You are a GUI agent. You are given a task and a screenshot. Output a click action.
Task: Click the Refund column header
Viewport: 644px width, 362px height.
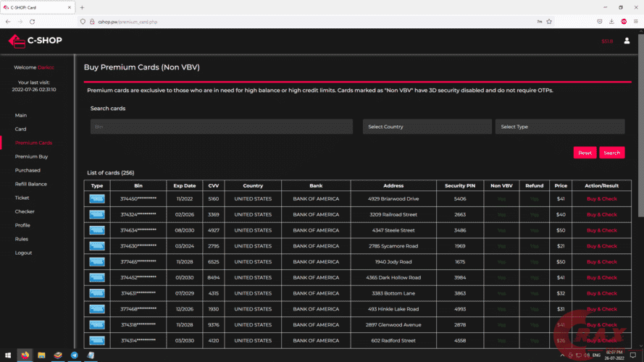[535, 185]
